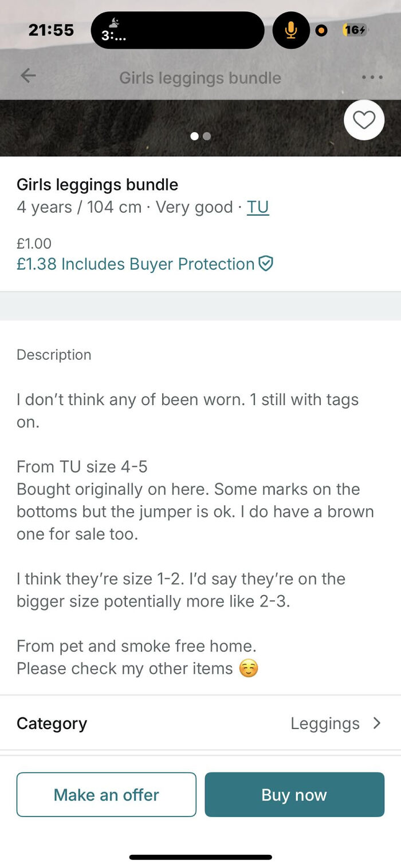
Task: Select the first carousel dot
Action: pyautogui.click(x=195, y=136)
